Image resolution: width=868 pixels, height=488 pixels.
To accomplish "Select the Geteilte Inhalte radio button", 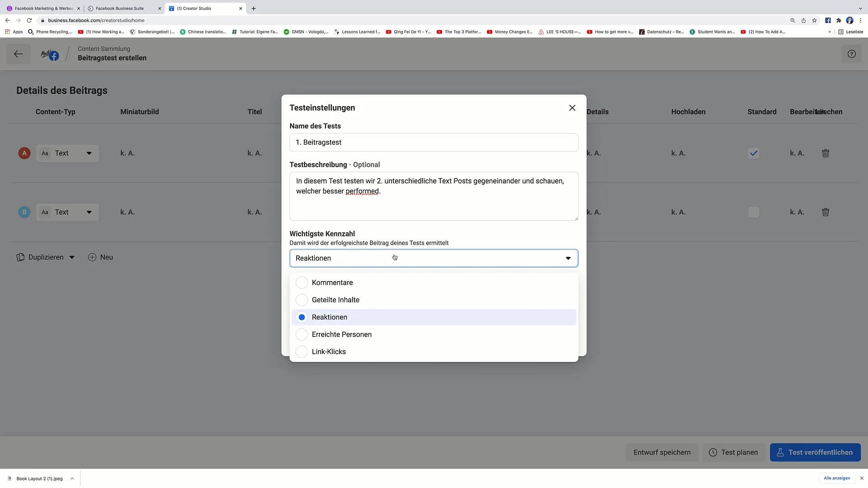I will point(302,300).
